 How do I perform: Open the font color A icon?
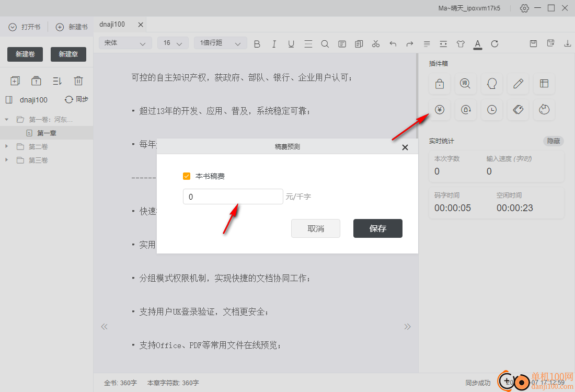[x=477, y=44]
